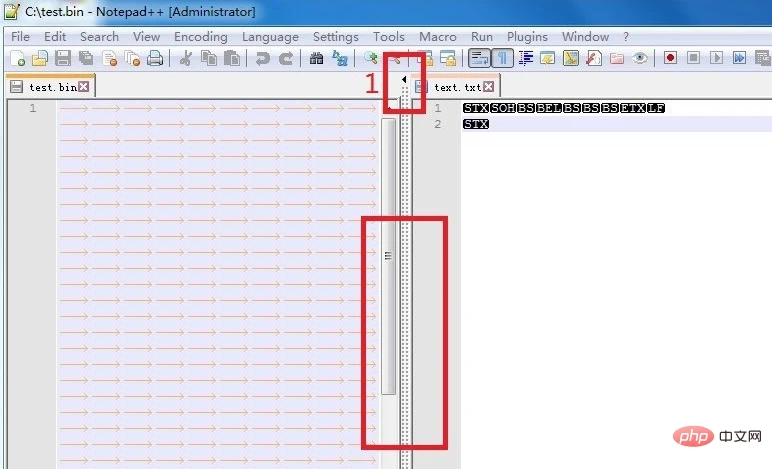This screenshot has height=469, width=772.
Task: Start macro recording with red dot
Action: 670,58
